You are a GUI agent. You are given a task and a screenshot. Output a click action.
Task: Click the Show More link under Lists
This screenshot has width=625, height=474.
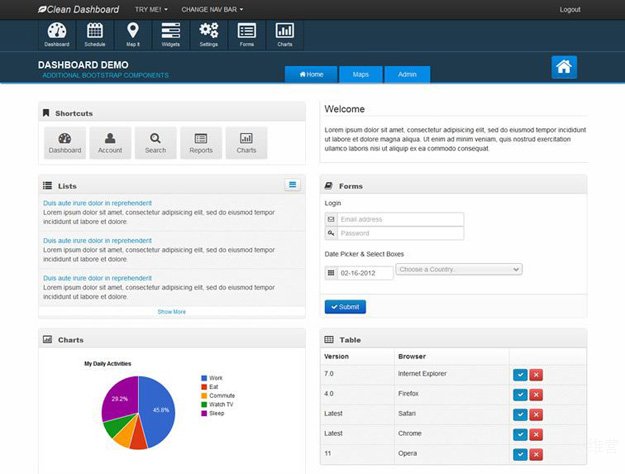coord(172,312)
